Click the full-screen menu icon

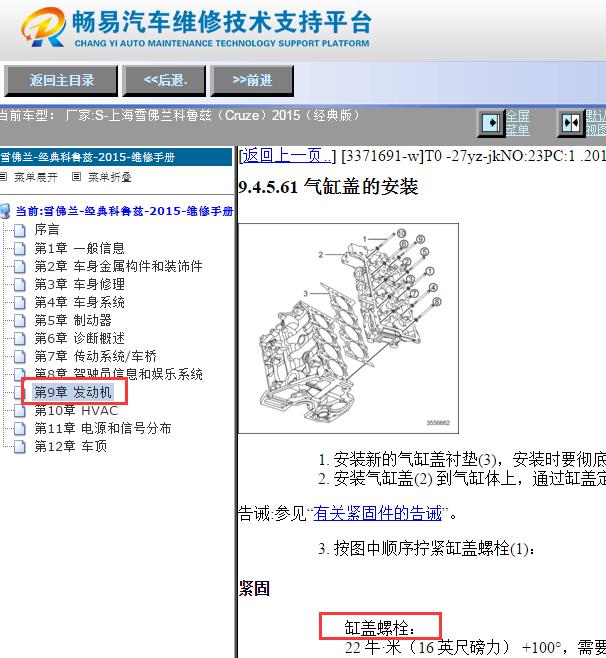click(x=491, y=123)
